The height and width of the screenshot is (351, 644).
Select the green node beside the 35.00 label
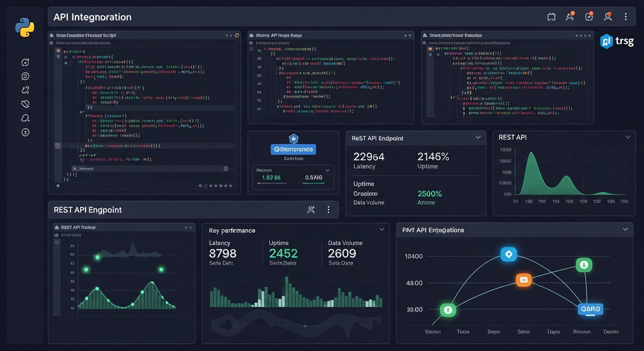(x=448, y=310)
